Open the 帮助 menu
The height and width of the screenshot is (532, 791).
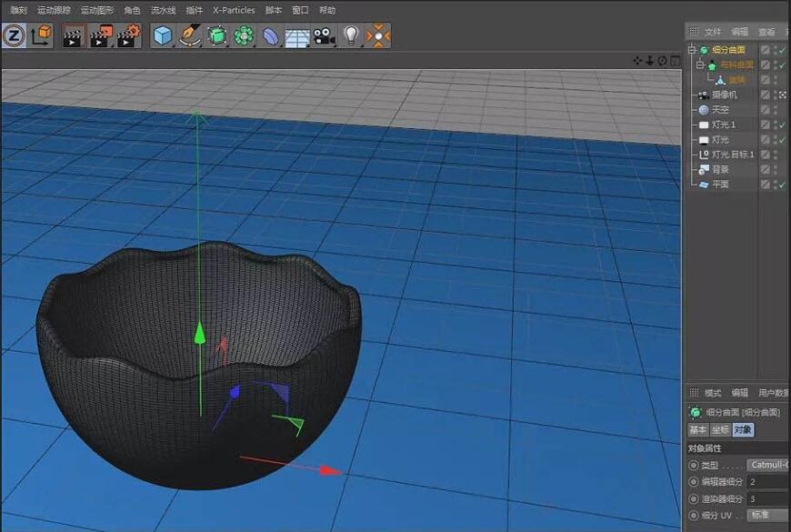pyautogui.click(x=327, y=10)
